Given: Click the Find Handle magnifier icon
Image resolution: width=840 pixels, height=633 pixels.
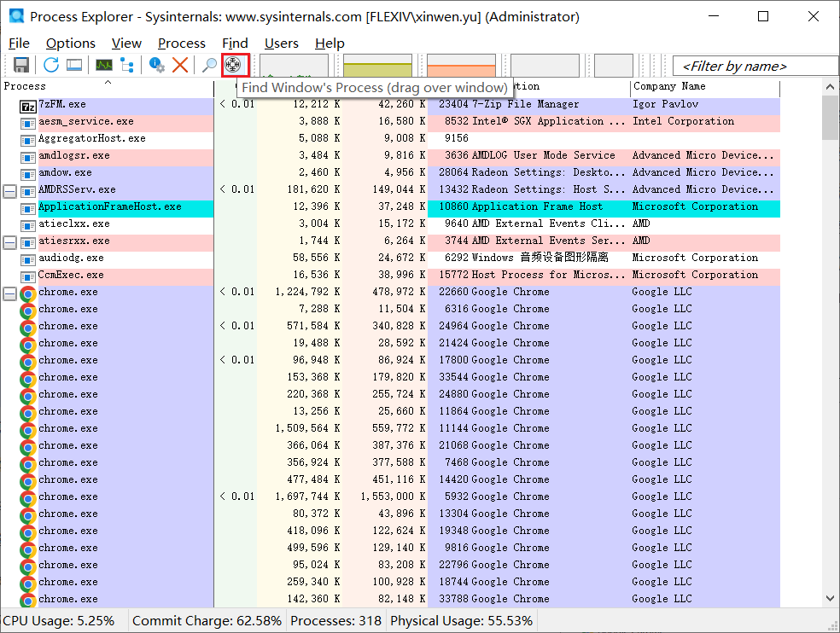Looking at the screenshot, I should point(209,65).
